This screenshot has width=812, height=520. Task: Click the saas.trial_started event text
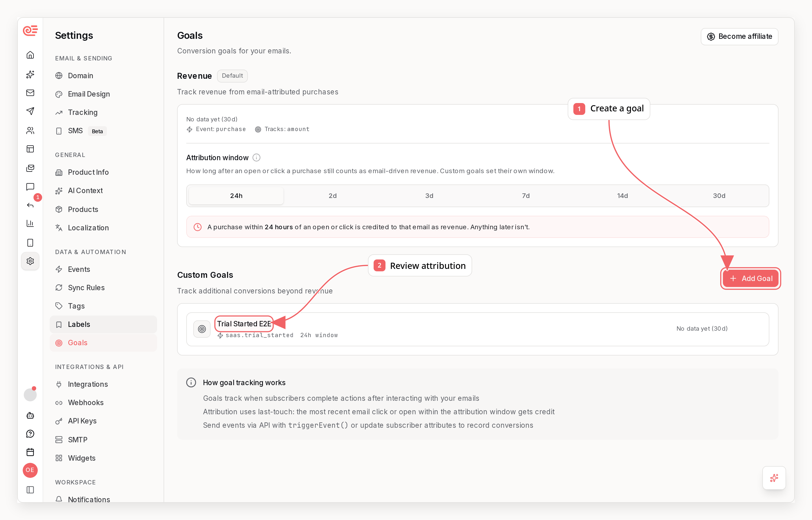(x=259, y=335)
